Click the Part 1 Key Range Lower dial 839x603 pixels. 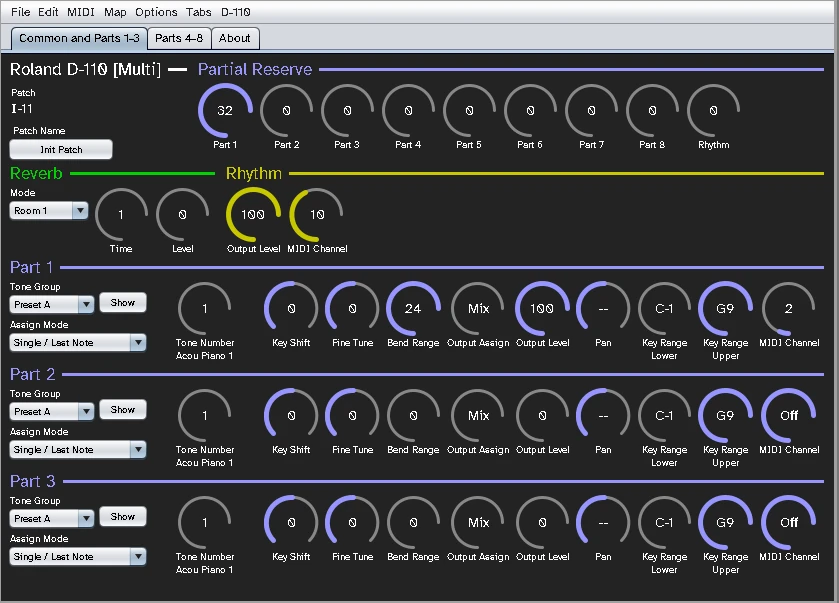pos(664,309)
